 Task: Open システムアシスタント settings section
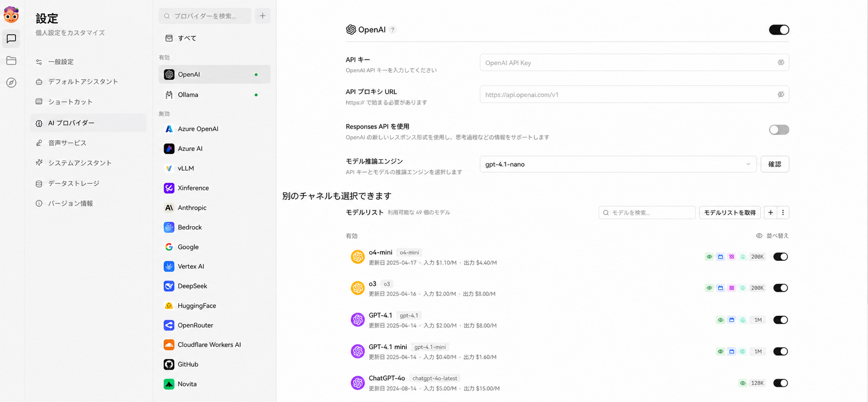point(88,163)
